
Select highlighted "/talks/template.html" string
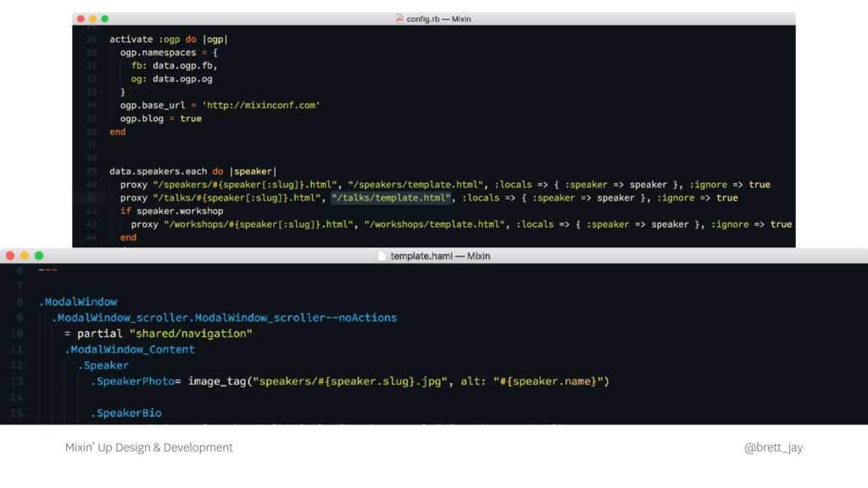pyautogui.click(x=391, y=197)
